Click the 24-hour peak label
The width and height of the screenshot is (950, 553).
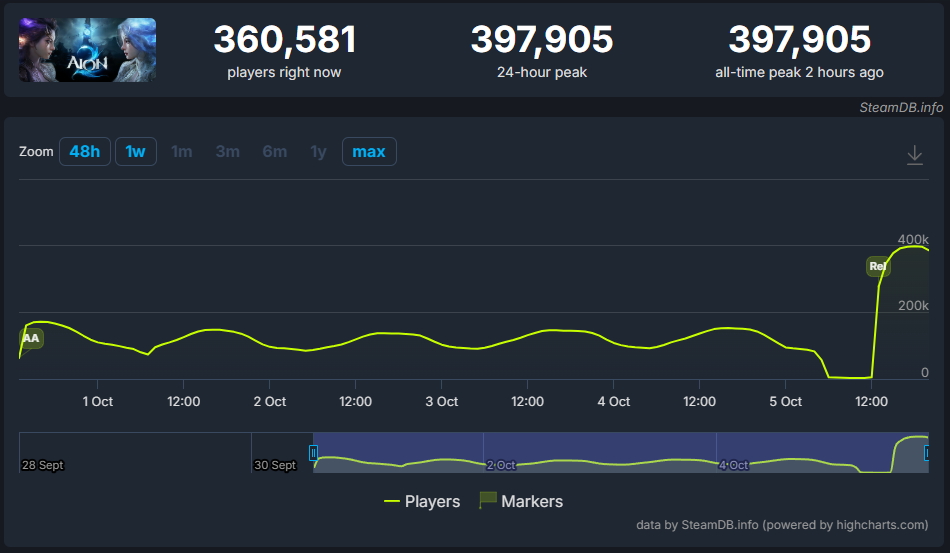pos(542,72)
